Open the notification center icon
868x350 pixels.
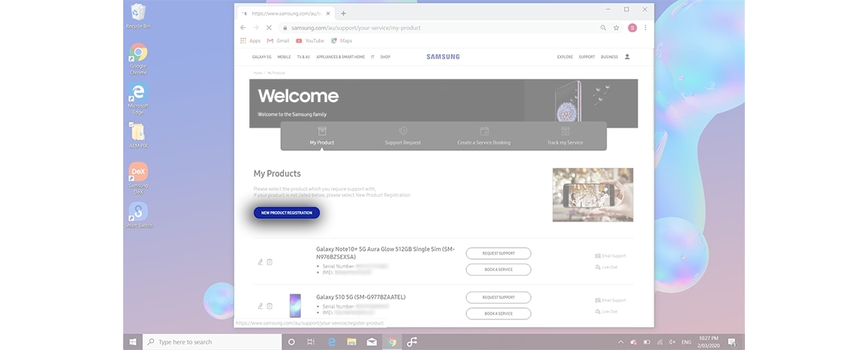pos(732,342)
